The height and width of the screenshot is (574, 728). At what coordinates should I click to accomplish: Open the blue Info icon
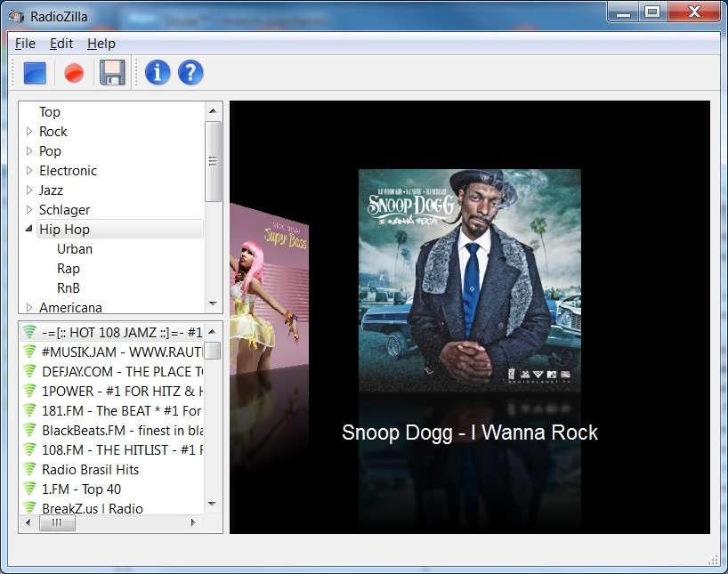(158, 72)
